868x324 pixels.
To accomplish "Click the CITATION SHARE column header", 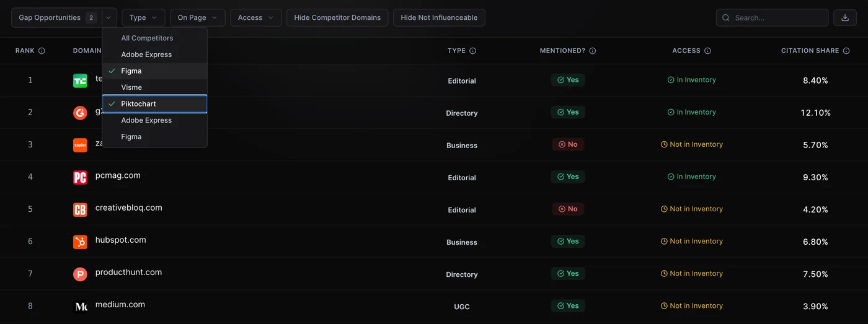I will [x=810, y=51].
